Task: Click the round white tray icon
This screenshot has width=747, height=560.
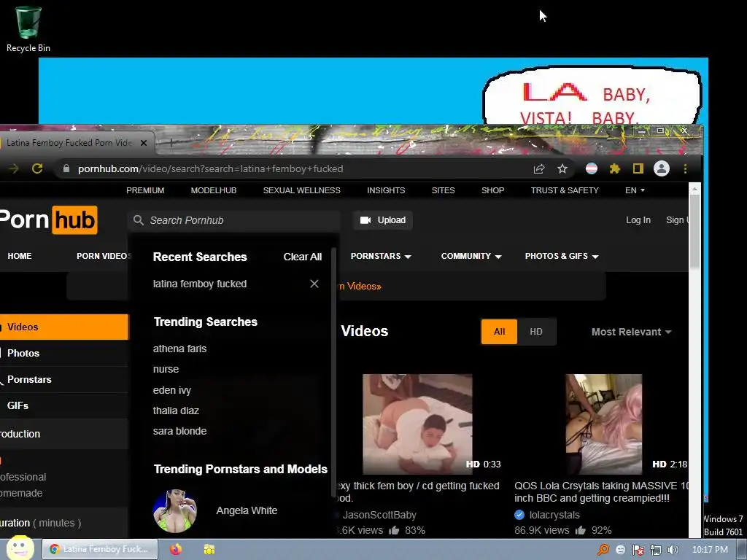Action: point(620,550)
